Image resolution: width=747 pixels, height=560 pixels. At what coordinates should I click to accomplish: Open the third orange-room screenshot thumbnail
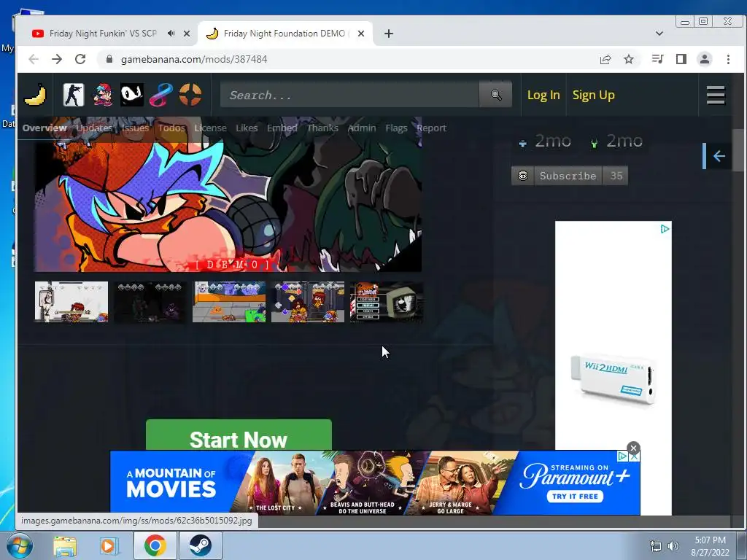[228, 302]
